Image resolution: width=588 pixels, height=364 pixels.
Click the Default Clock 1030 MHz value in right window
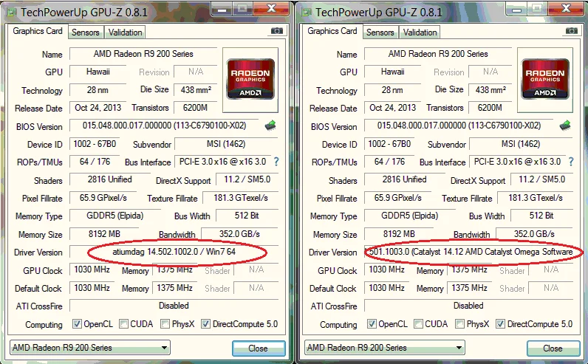387,287
